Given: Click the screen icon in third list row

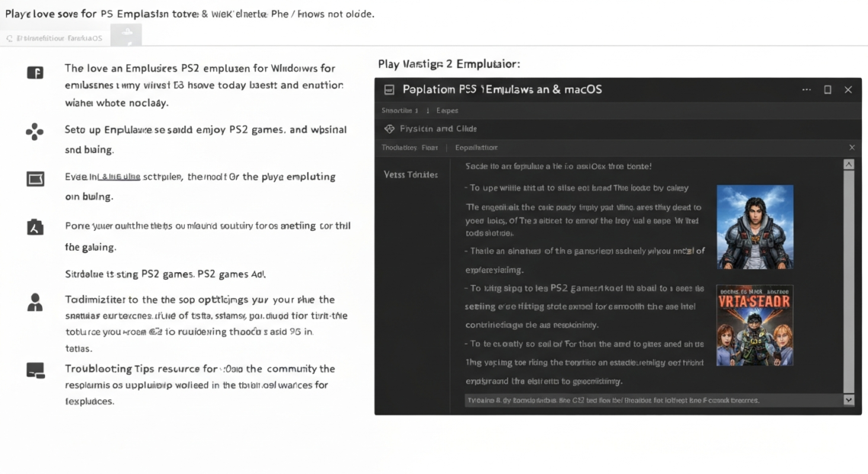Looking at the screenshot, I should [x=35, y=179].
